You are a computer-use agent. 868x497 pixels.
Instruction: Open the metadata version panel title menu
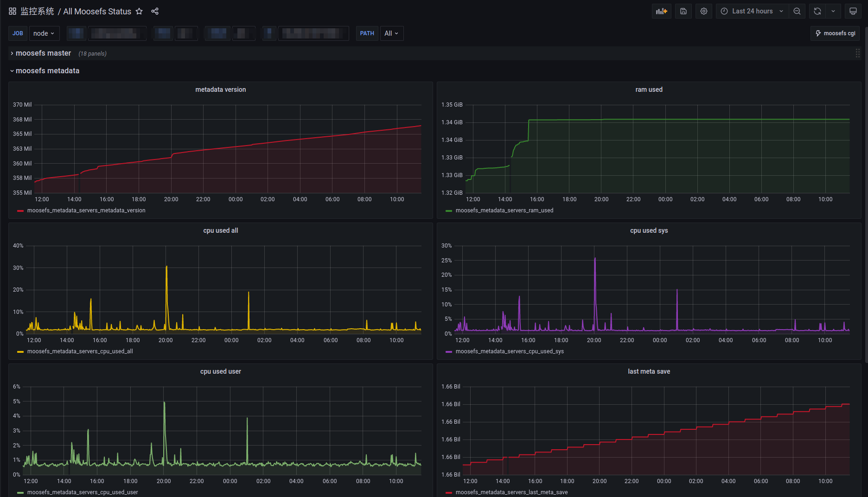[221, 89]
